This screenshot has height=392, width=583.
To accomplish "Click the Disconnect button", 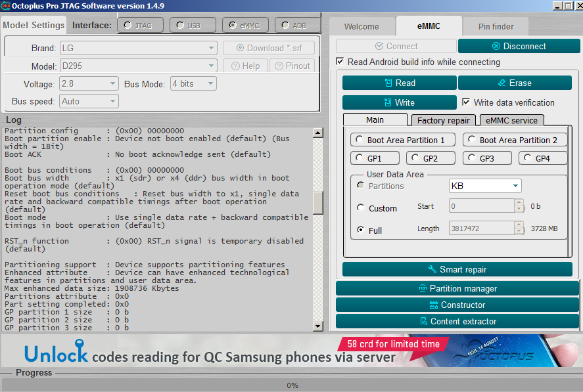I will coord(519,46).
